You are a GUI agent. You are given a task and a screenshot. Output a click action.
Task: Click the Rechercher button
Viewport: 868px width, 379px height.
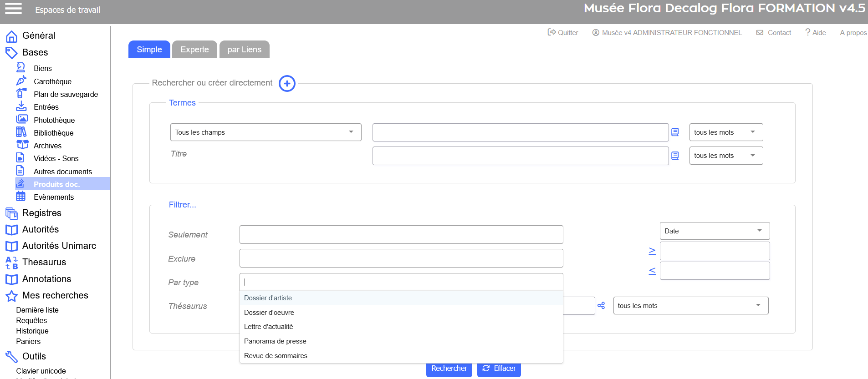[x=449, y=369]
